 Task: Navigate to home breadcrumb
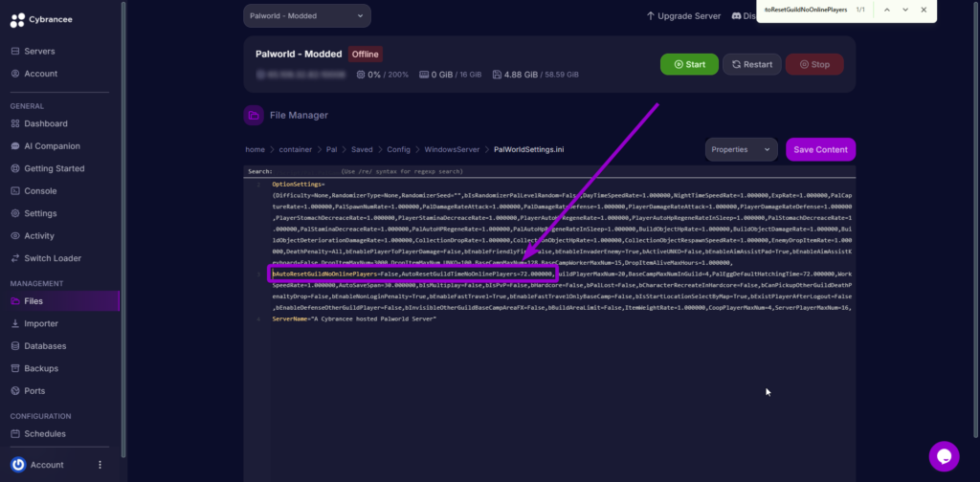255,150
